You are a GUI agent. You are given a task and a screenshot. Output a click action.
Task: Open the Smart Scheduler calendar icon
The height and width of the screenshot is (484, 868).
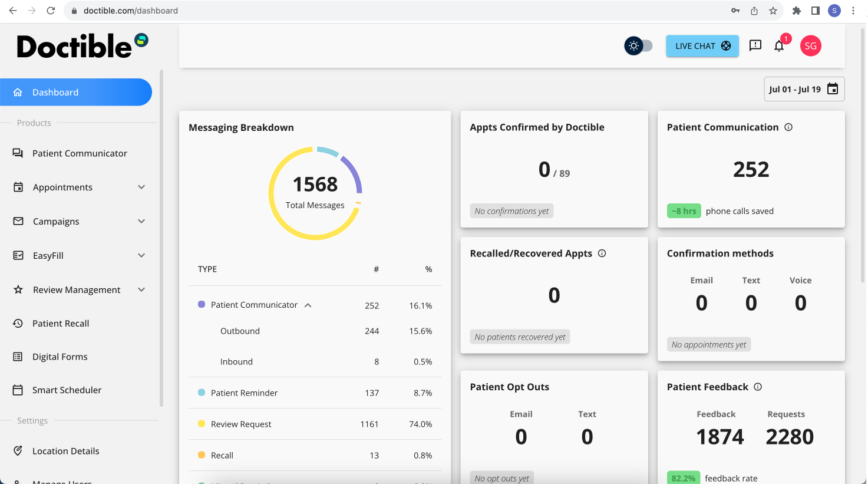(x=18, y=390)
